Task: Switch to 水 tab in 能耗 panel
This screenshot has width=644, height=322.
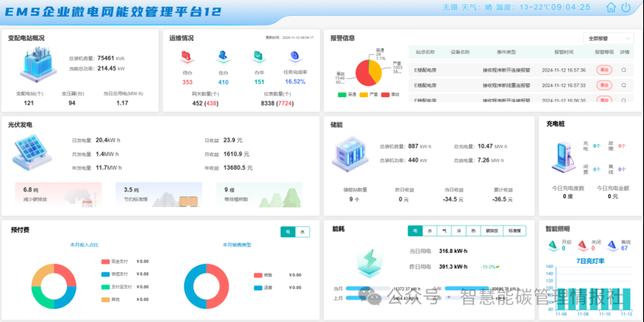Action: coord(430,231)
